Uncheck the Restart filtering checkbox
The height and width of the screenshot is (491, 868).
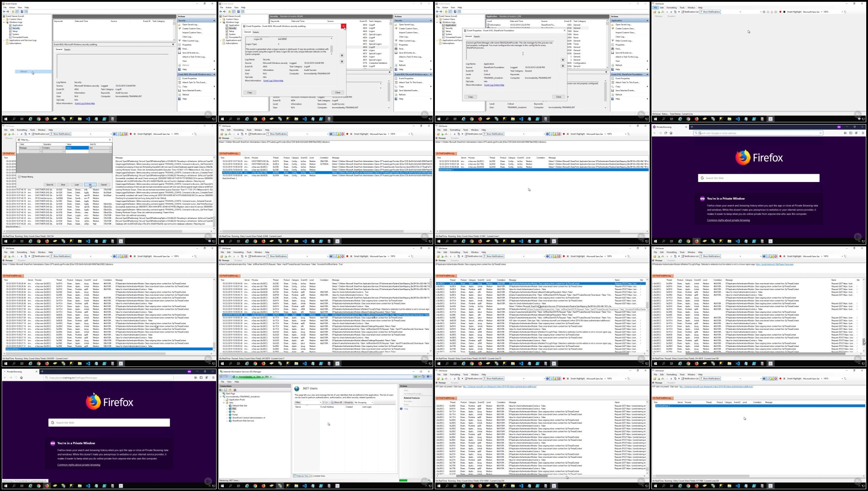tap(19, 177)
